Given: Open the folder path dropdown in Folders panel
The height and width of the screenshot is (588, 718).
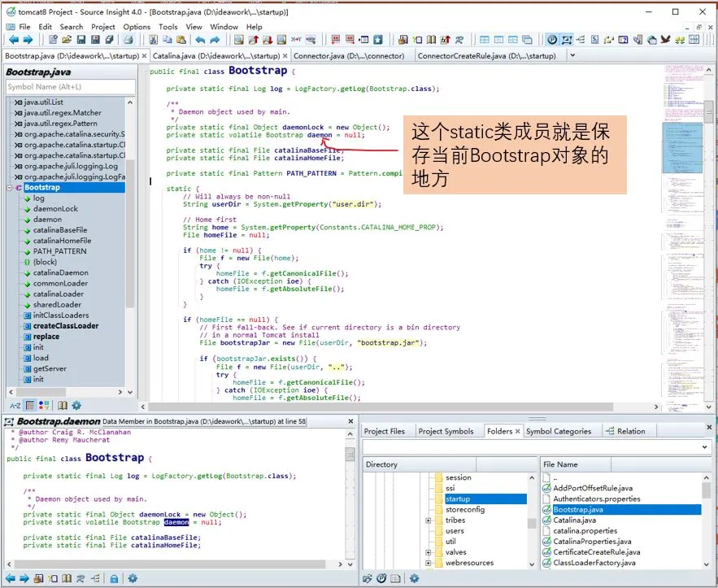Looking at the screenshot, I should click(x=704, y=447).
